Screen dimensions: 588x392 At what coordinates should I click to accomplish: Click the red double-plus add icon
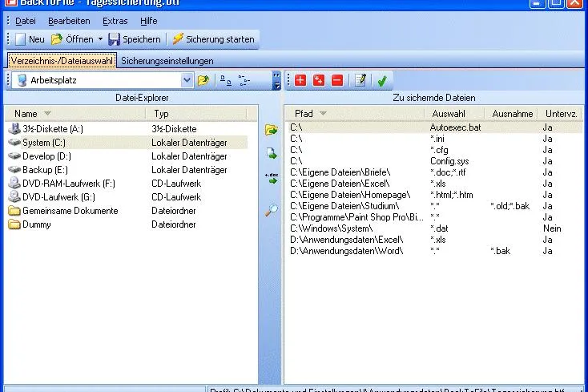[x=319, y=80]
